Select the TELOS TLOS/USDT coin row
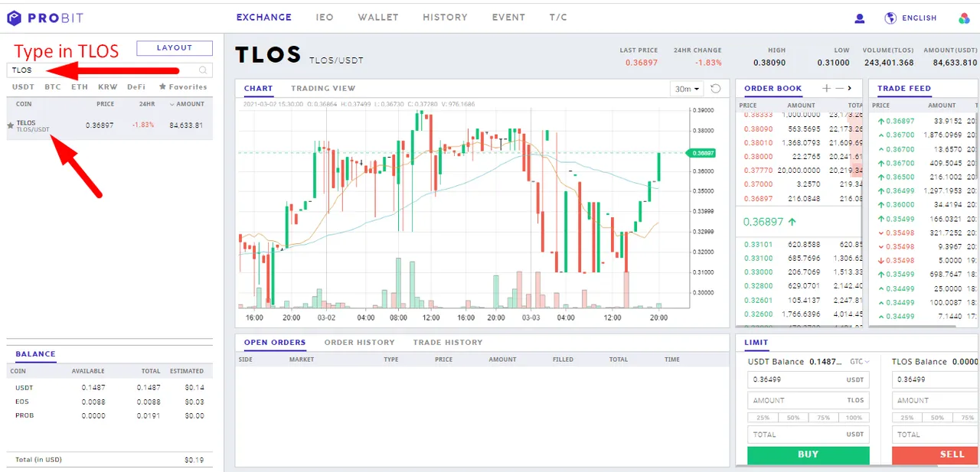This screenshot has width=980, height=472. [x=109, y=125]
